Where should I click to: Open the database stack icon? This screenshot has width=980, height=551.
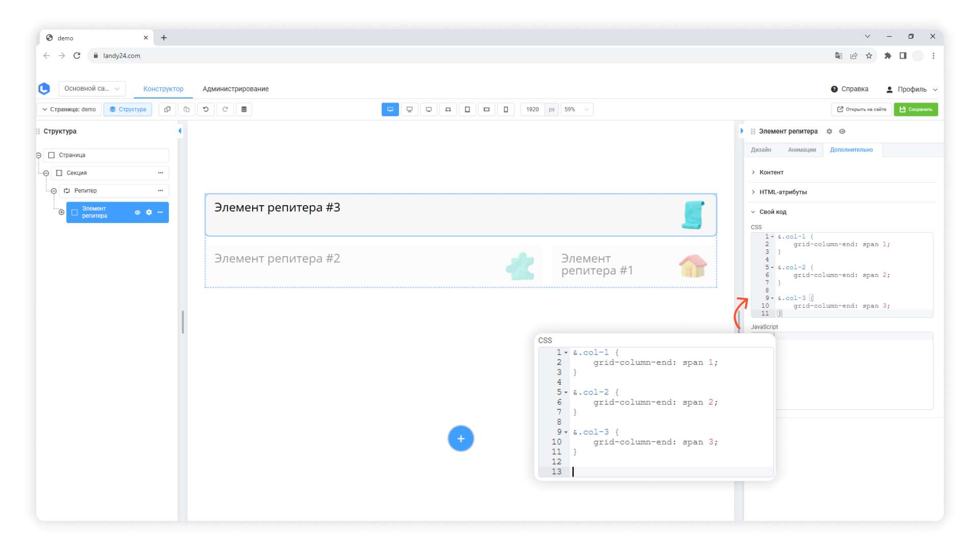[x=244, y=109]
